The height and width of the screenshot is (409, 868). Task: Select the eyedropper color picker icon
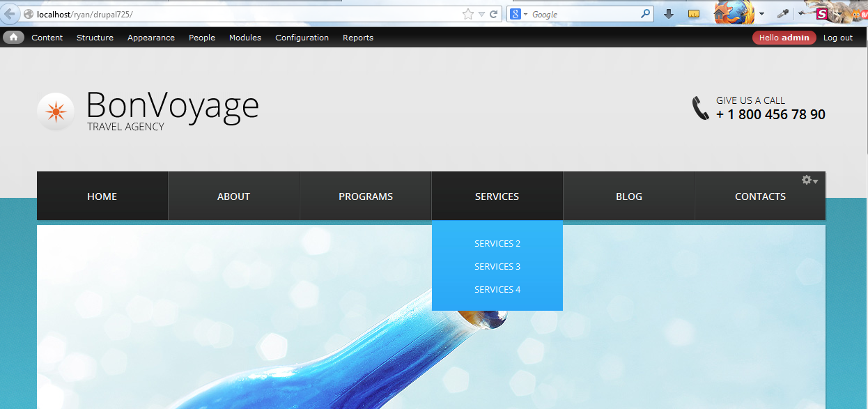click(782, 14)
